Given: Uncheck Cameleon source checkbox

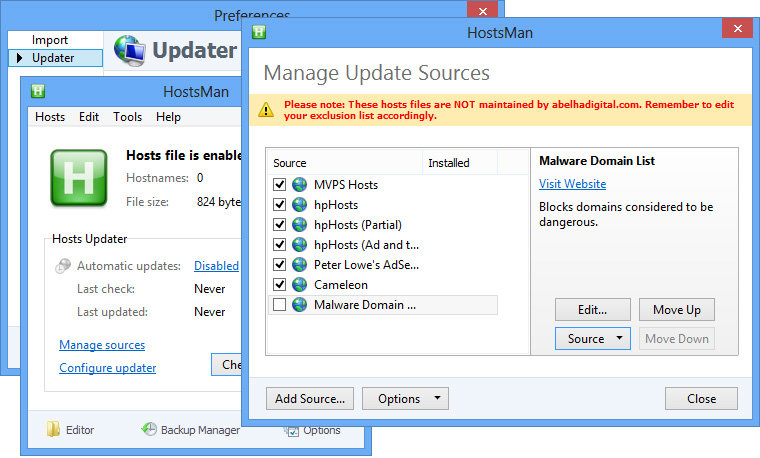Looking at the screenshot, I should click(x=279, y=284).
